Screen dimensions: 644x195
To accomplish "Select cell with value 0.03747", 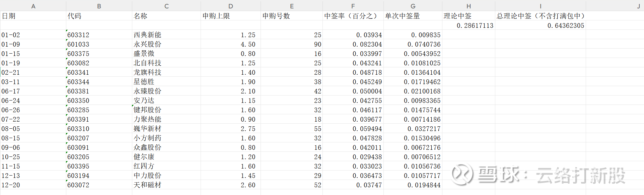I will [x=353, y=185].
